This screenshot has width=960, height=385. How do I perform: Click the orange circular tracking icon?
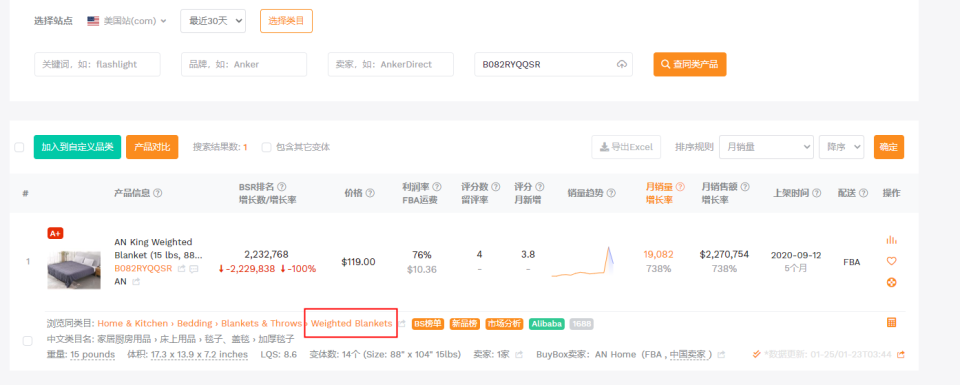[x=891, y=282]
